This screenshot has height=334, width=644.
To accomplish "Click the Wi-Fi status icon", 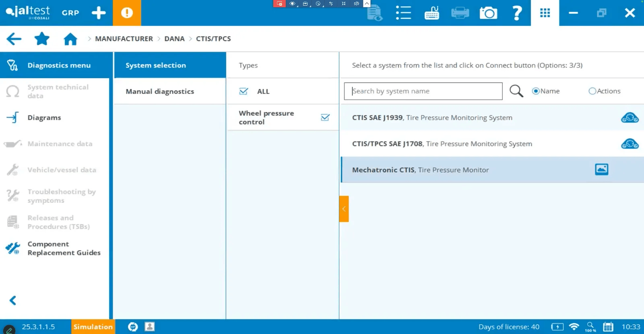I will click(x=574, y=327).
